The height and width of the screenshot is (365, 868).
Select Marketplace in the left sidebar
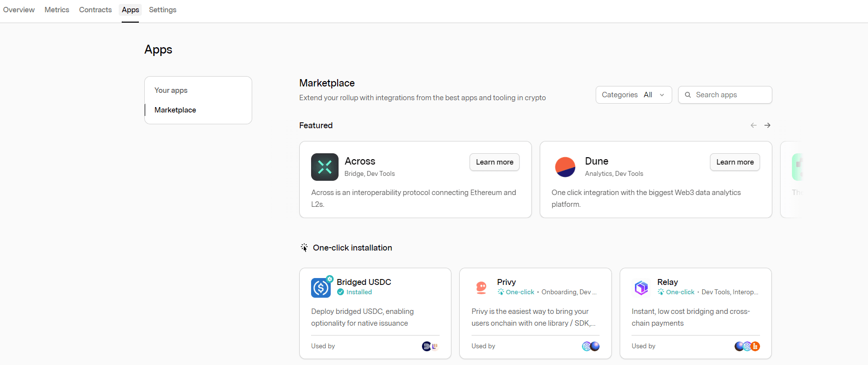(x=175, y=110)
